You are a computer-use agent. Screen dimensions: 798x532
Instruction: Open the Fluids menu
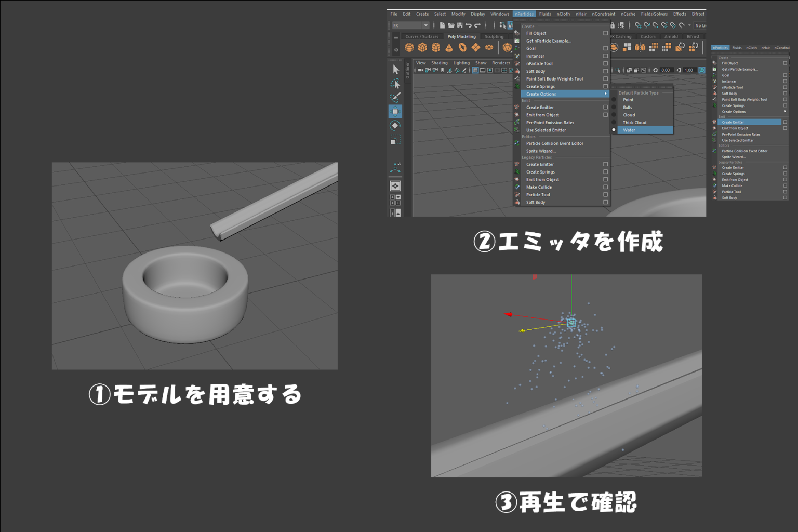point(544,14)
